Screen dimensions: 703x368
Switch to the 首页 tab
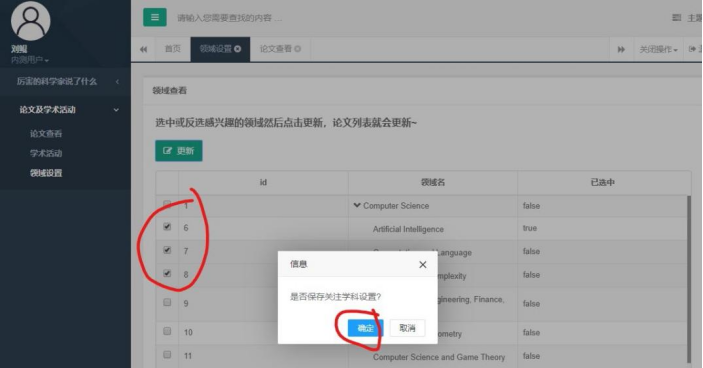point(173,49)
